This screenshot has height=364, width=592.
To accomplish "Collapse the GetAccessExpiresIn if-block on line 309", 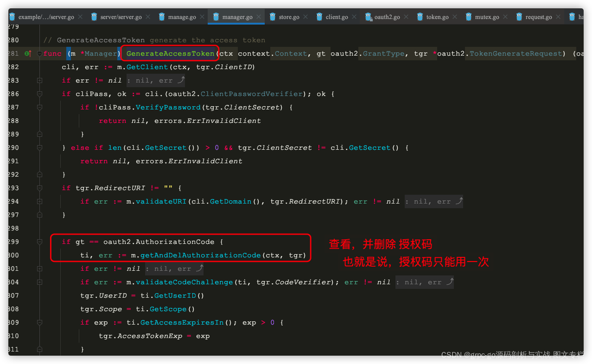I will click(x=39, y=323).
